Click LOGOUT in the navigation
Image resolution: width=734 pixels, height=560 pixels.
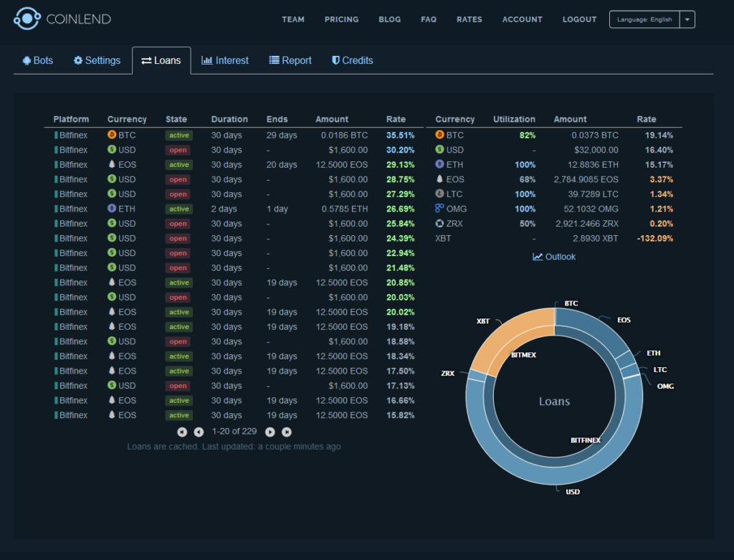[x=579, y=19]
